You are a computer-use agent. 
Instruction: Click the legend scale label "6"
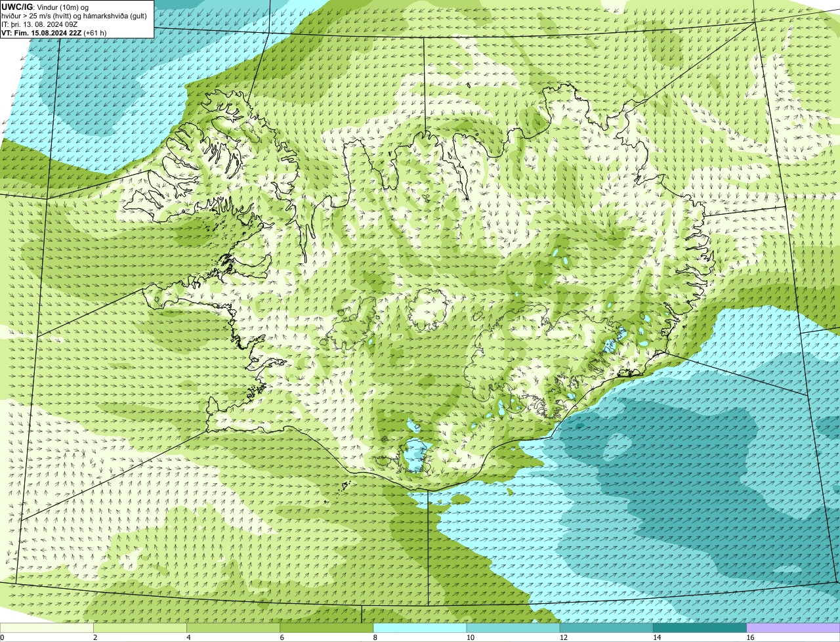[282, 637]
